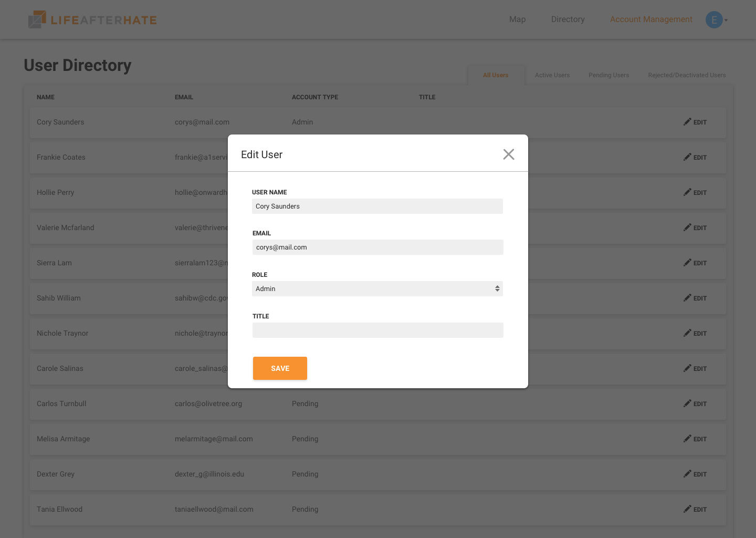Click the User Name input field
756x538 pixels.
point(377,206)
